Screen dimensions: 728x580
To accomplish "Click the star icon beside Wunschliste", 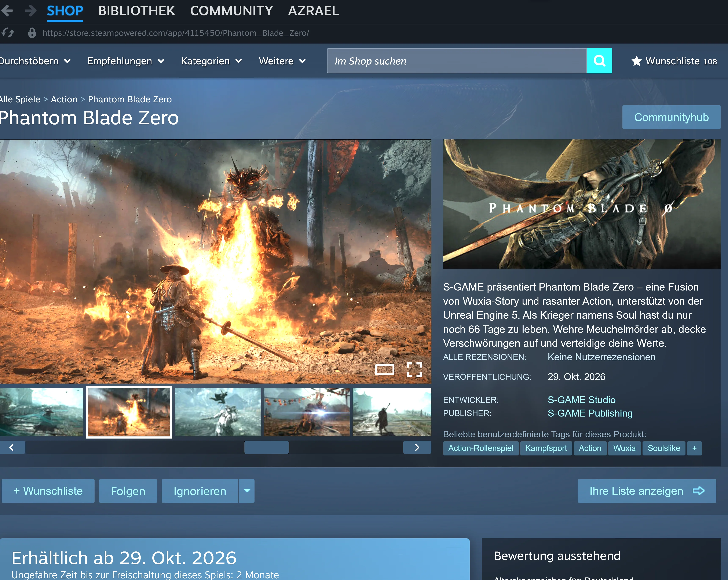I will point(636,61).
